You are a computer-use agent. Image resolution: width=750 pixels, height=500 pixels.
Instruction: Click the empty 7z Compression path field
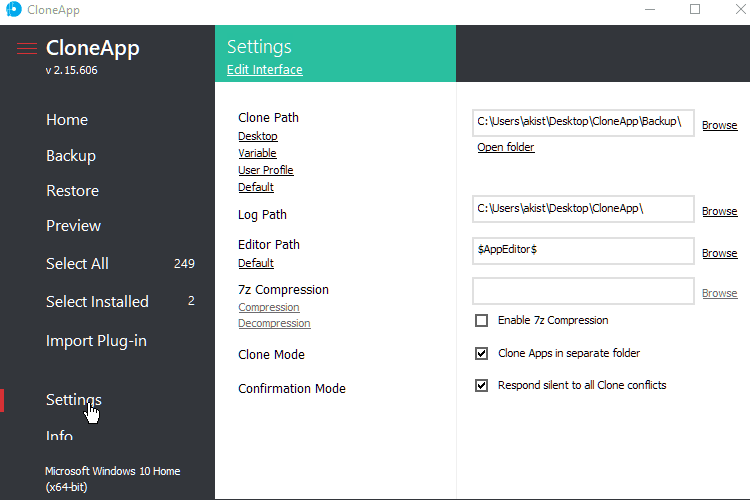coord(583,291)
